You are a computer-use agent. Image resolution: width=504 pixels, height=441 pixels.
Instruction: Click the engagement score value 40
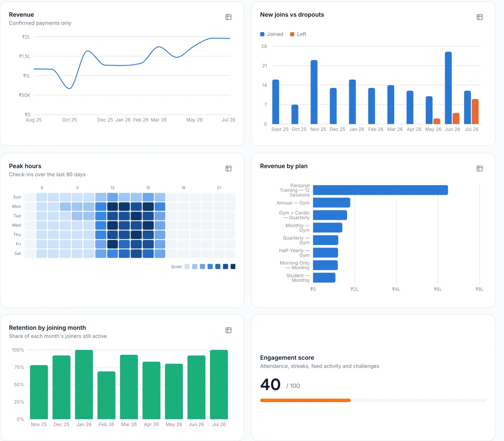(x=270, y=384)
